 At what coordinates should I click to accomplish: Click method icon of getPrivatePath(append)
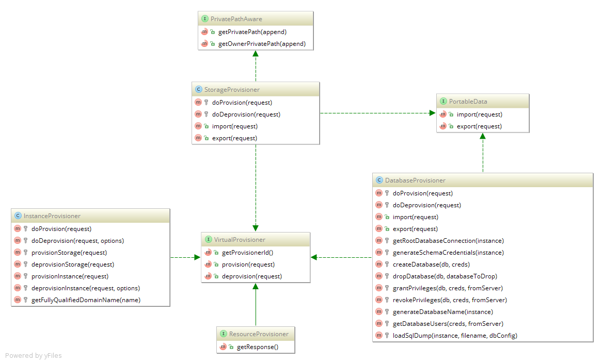(x=204, y=31)
